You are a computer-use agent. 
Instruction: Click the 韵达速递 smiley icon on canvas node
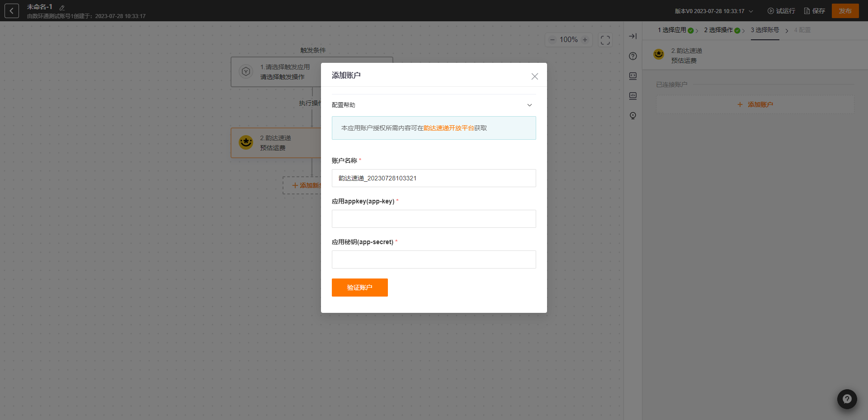(x=246, y=142)
